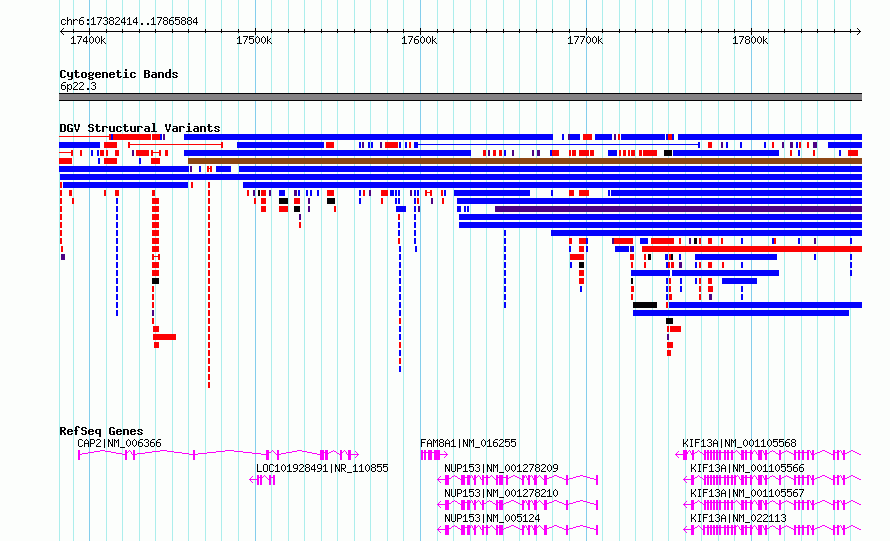This screenshot has height=541, width=890.
Task: Click the 17800k scale label
Action: pos(750,40)
